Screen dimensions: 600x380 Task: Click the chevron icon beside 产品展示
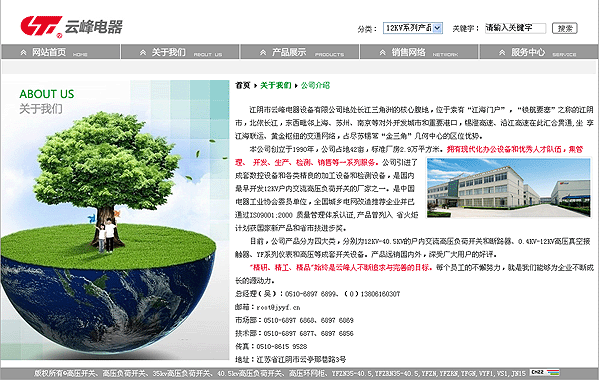coord(263,52)
